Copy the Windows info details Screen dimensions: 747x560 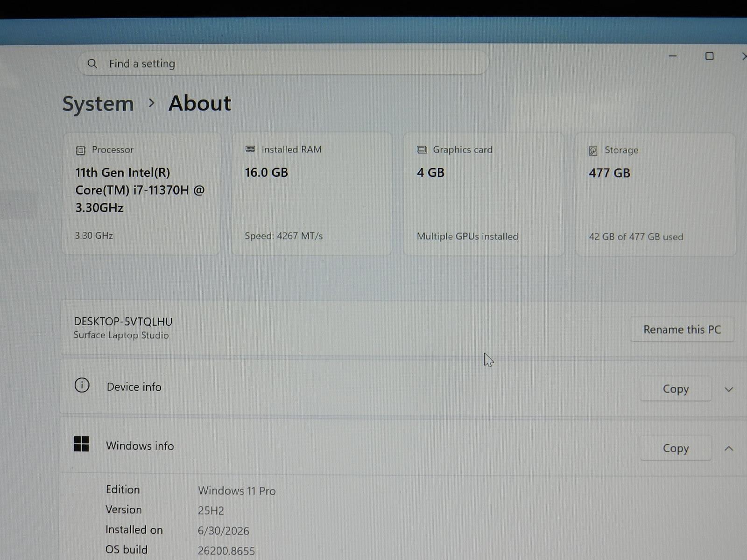(676, 448)
